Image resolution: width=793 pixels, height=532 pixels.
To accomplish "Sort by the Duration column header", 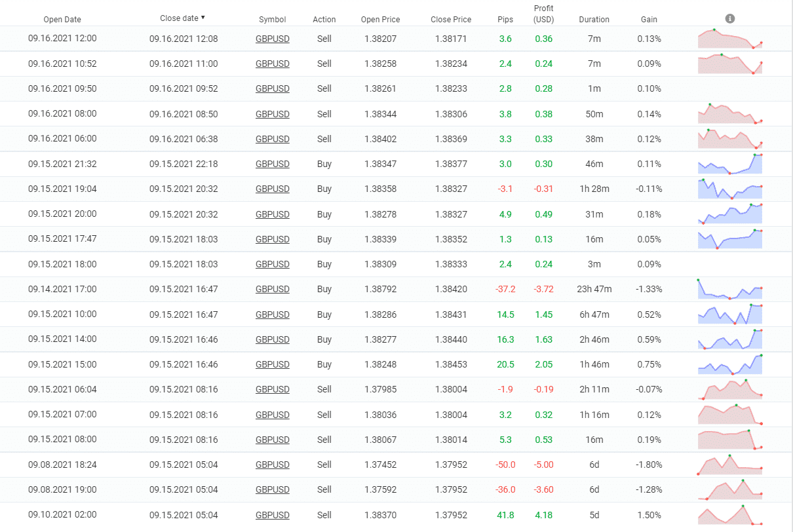I will [x=594, y=20].
